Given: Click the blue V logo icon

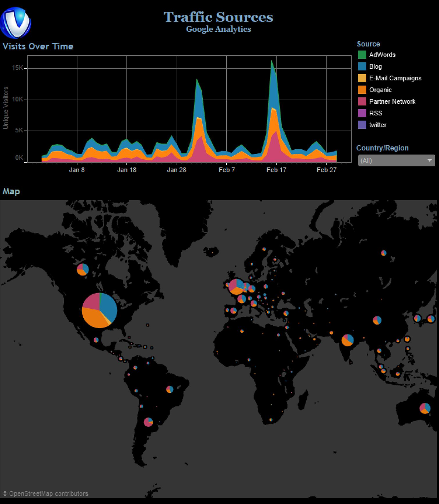Looking at the screenshot, I should coord(16,23).
